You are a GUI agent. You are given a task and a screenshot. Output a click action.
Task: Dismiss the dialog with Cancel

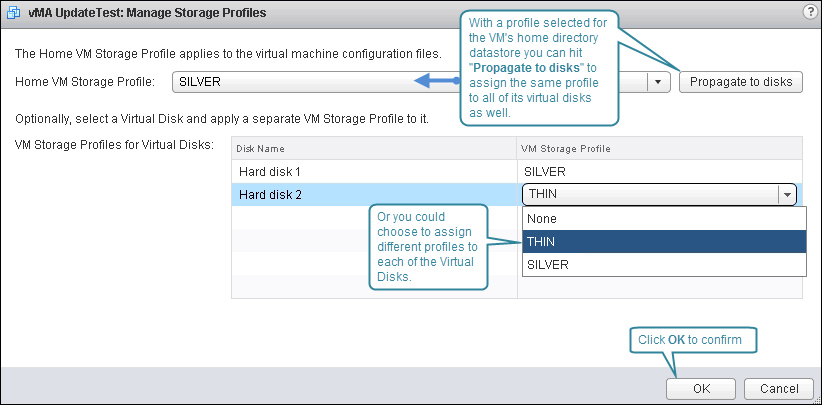pos(779,388)
